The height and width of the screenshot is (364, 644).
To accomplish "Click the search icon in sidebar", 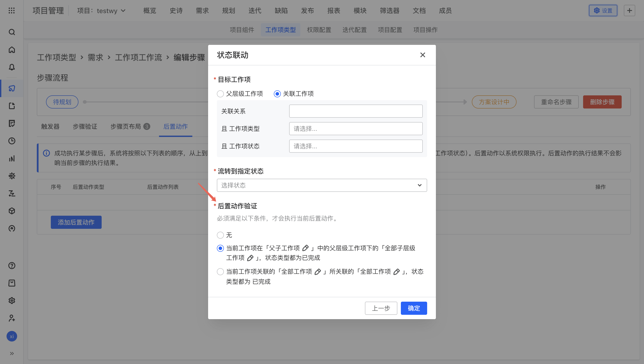I will (12, 32).
